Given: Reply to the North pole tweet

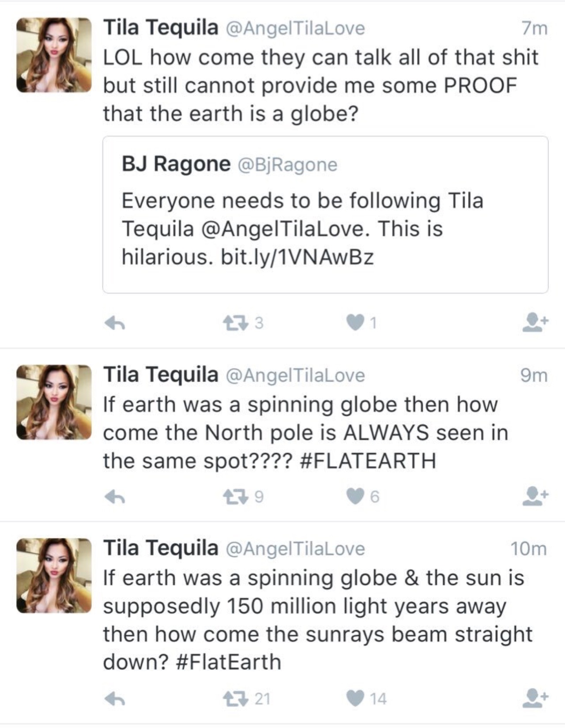Looking at the screenshot, I should pos(115,498).
